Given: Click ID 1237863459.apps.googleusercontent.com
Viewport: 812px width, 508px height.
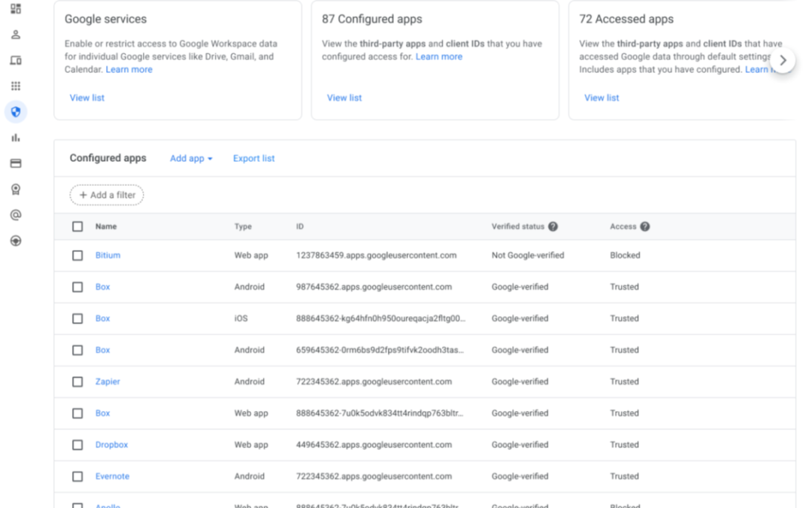Looking at the screenshot, I should [377, 255].
